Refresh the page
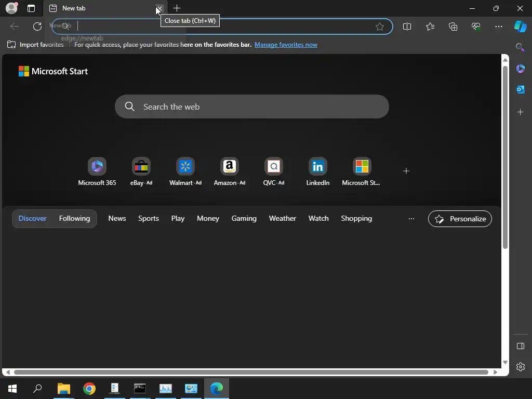Screen dimensions: 532x399 (x=37, y=26)
